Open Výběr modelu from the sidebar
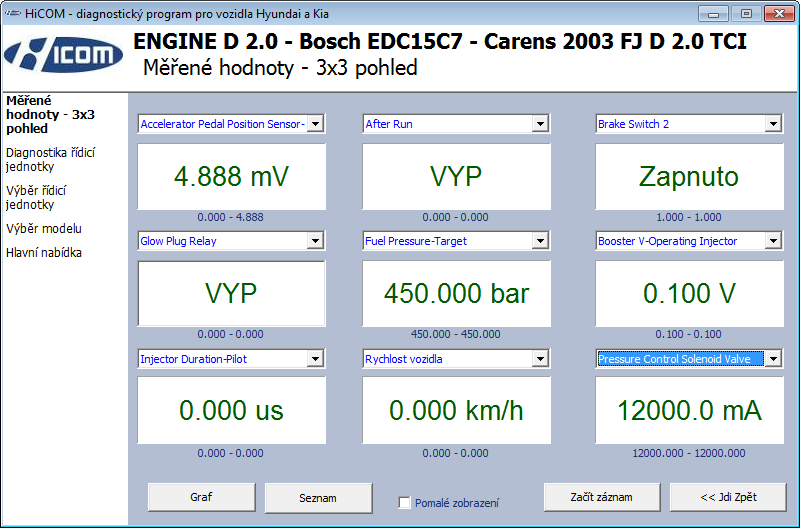 [43, 228]
